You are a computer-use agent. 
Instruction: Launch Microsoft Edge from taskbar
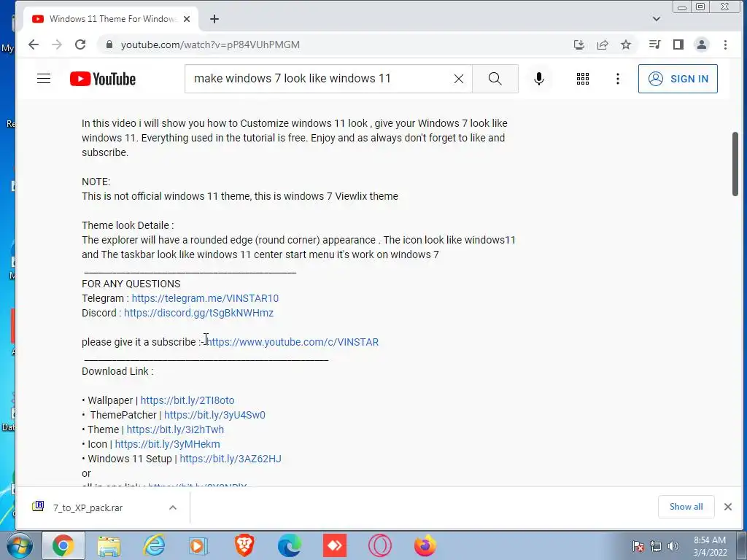[289, 545]
